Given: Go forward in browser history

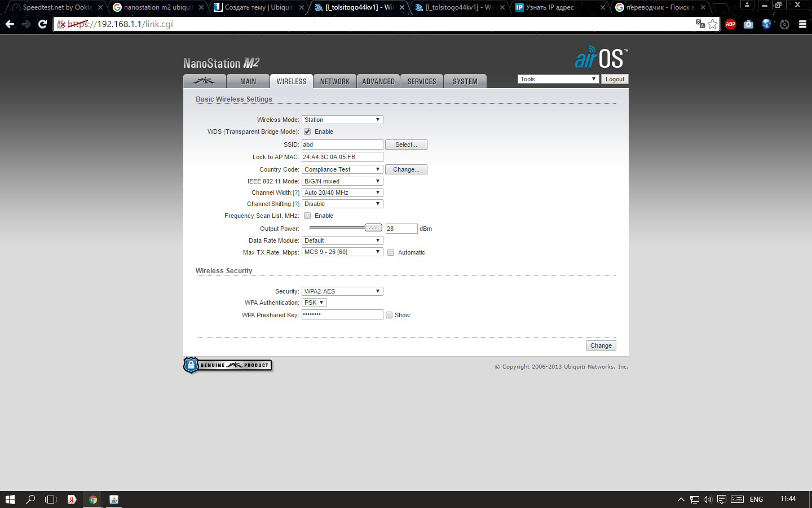Looking at the screenshot, I should [x=26, y=24].
